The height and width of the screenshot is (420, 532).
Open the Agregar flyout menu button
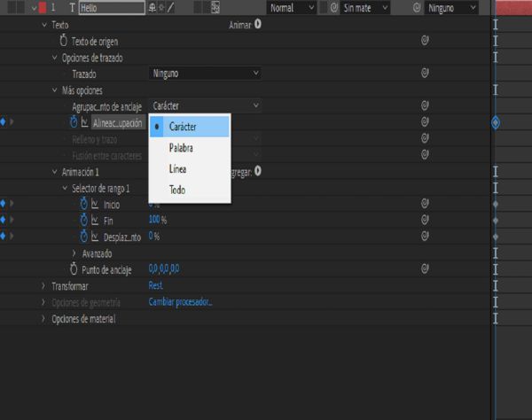pos(258,171)
